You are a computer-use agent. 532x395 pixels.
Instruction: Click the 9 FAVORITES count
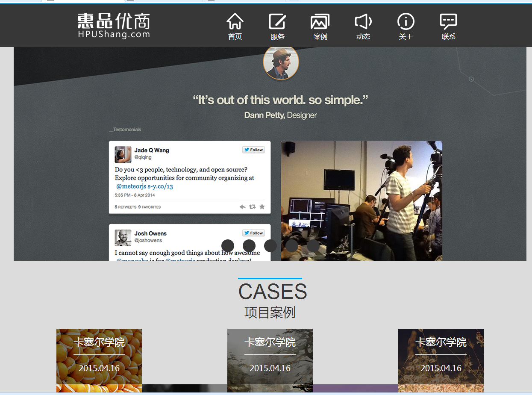click(x=150, y=207)
